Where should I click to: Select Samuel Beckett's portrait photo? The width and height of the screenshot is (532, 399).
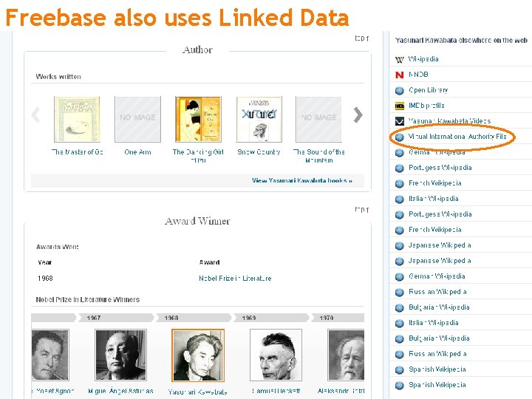tap(276, 355)
